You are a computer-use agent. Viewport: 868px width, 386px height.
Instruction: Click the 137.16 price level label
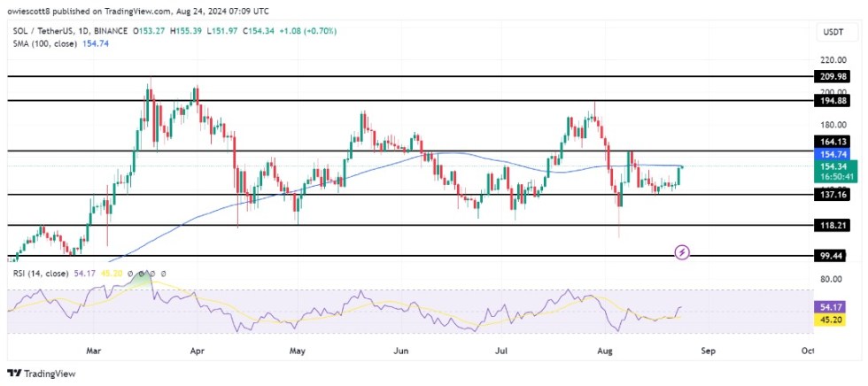click(835, 195)
